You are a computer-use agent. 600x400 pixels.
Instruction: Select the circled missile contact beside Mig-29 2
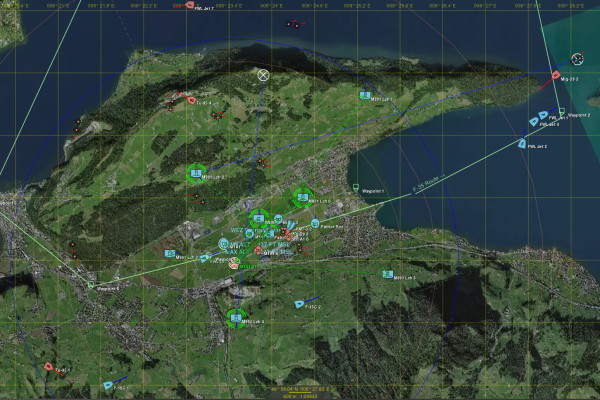(x=577, y=59)
